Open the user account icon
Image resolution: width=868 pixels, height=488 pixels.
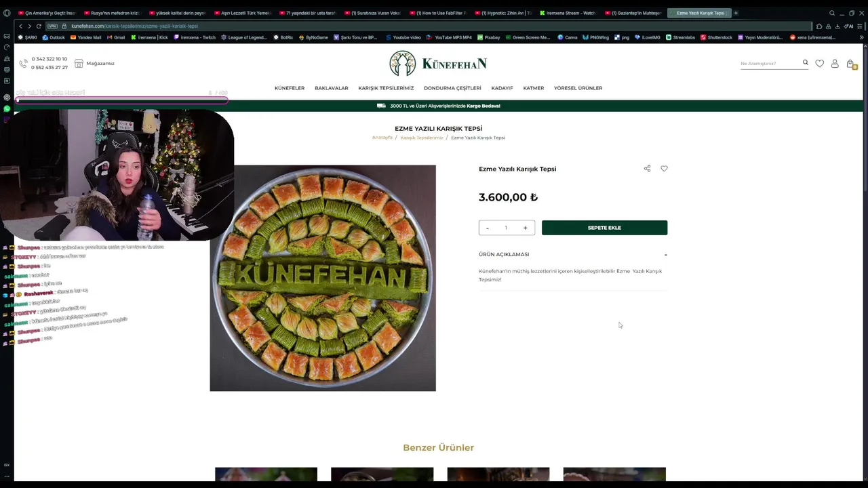coord(835,64)
